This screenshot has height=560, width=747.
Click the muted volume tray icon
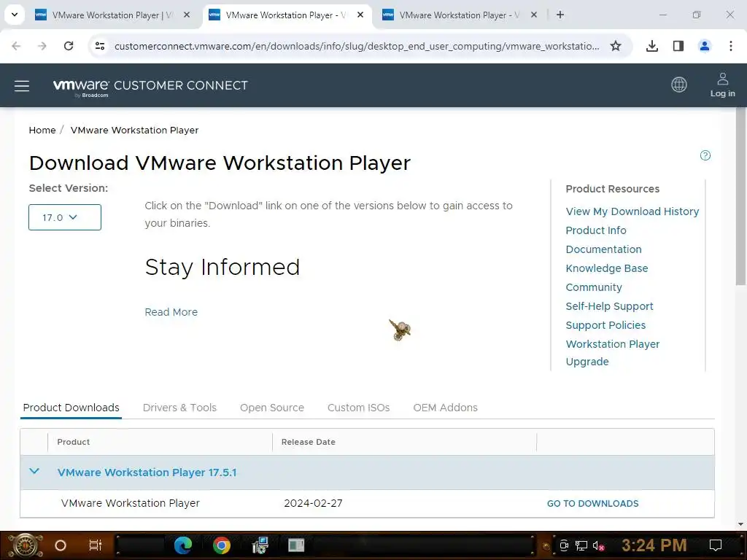(599, 545)
